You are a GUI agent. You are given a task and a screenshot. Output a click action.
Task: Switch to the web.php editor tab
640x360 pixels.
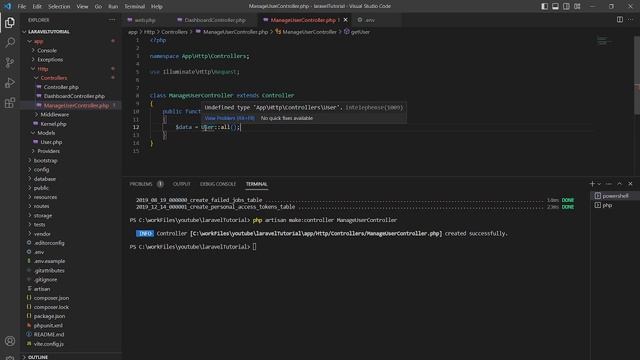(145, 20)
